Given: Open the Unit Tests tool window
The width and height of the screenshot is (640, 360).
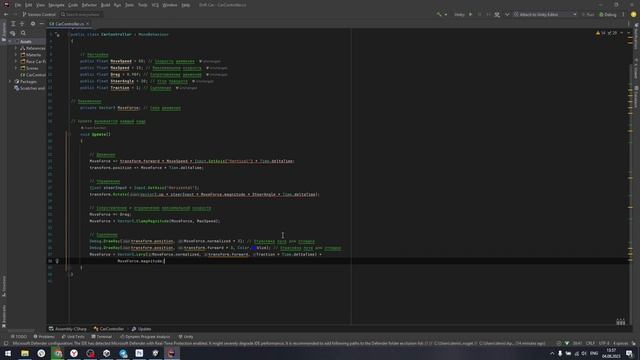Looking at the screenshot, I should (73, 337).
